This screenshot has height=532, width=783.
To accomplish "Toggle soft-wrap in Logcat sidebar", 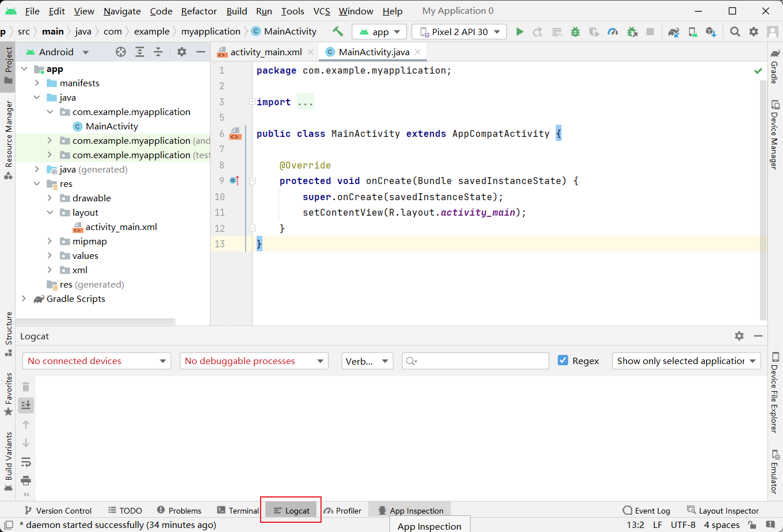I will click(26, 462).
